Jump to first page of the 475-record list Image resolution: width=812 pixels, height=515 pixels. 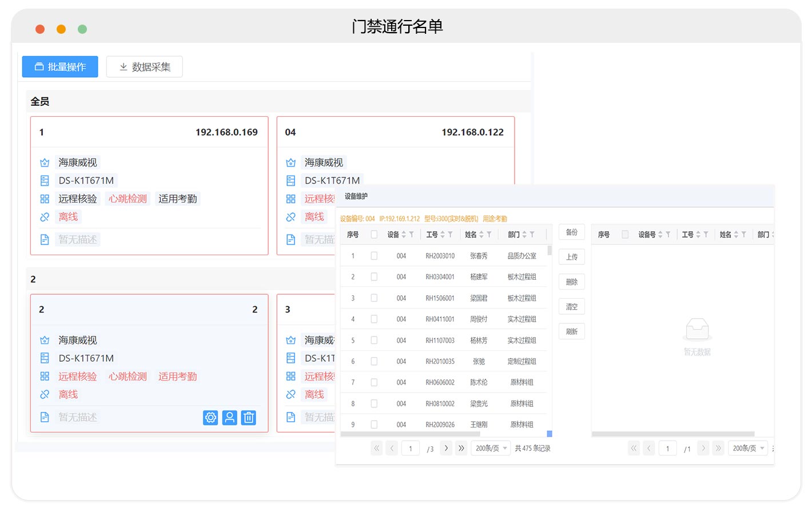point(376,449)
